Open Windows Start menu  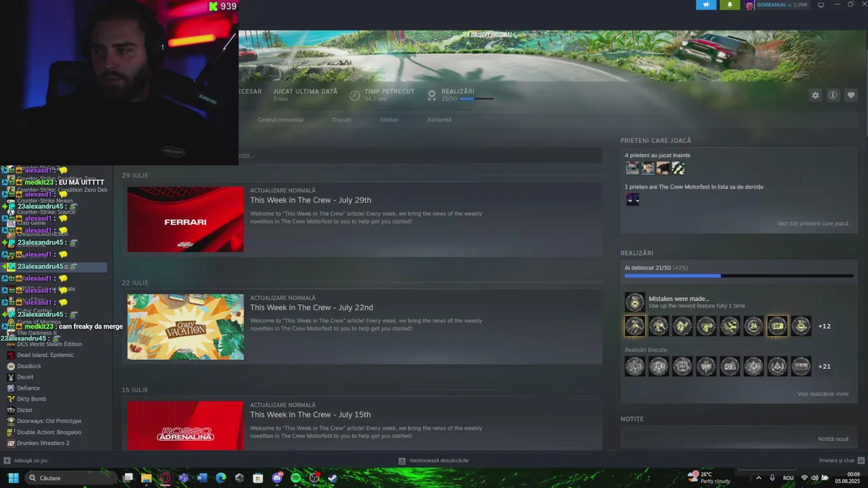13,478
